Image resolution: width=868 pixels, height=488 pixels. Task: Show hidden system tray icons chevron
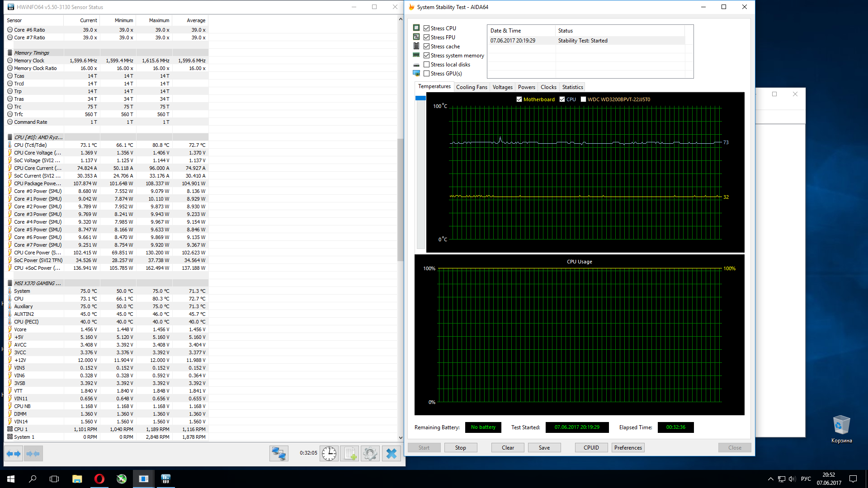pyautogui.click(x=770, y=479)
